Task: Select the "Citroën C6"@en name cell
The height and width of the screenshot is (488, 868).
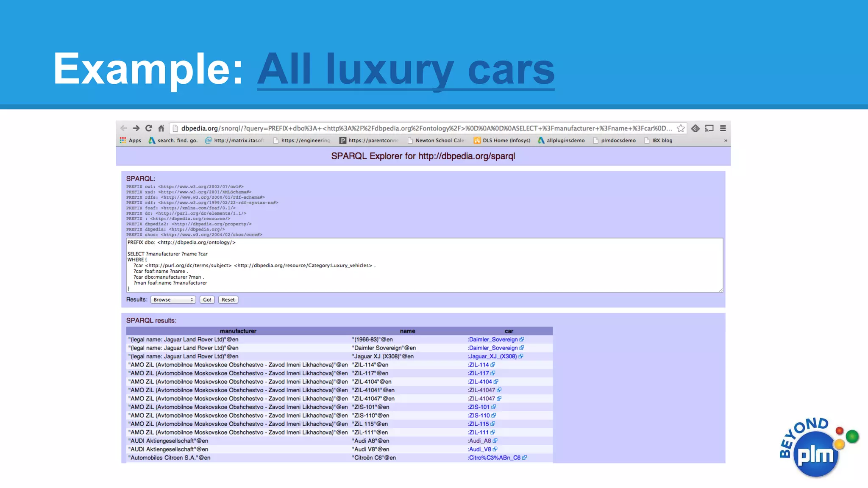Action: click(374, 457)
